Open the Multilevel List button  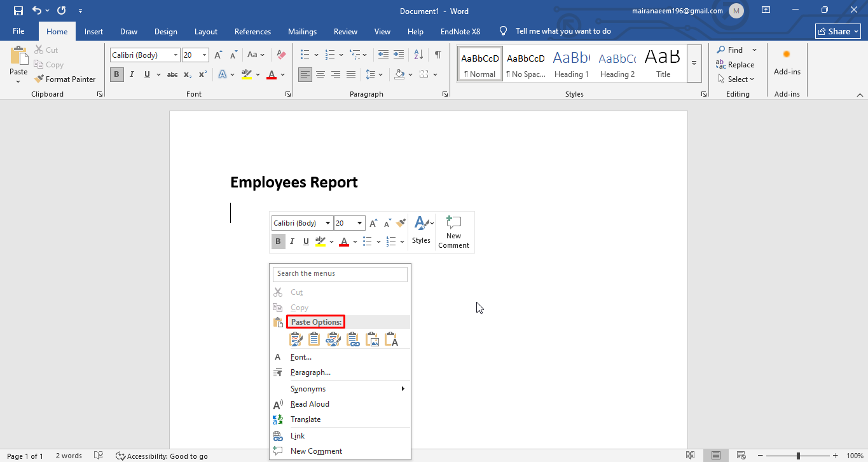point(355,55)
